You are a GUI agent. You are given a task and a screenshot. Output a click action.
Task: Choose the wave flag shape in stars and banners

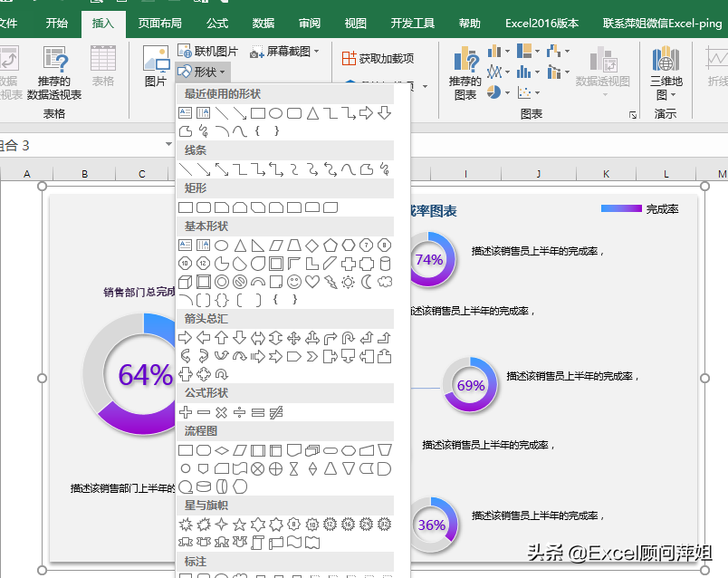pos(294,543)
